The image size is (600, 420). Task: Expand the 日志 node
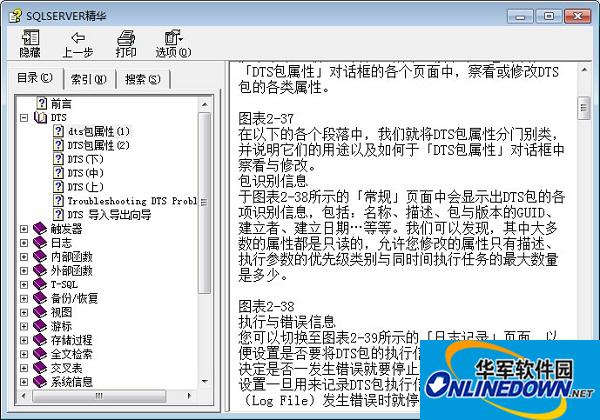(24, 243)
